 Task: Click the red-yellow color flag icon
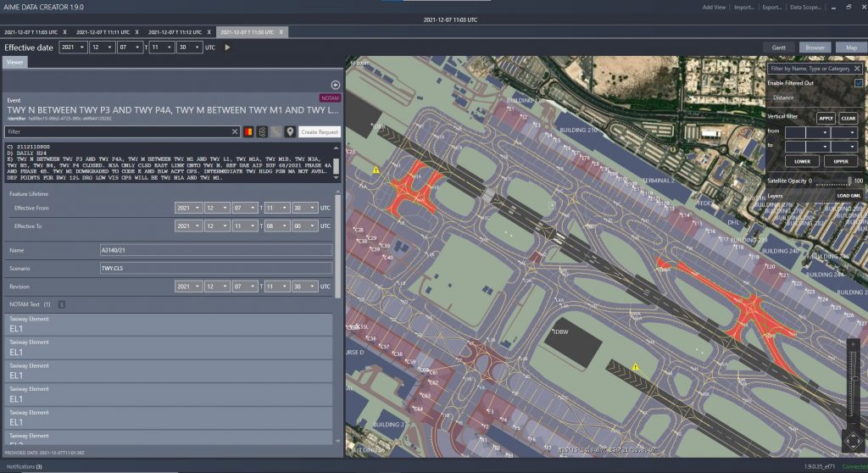point(248,132)
